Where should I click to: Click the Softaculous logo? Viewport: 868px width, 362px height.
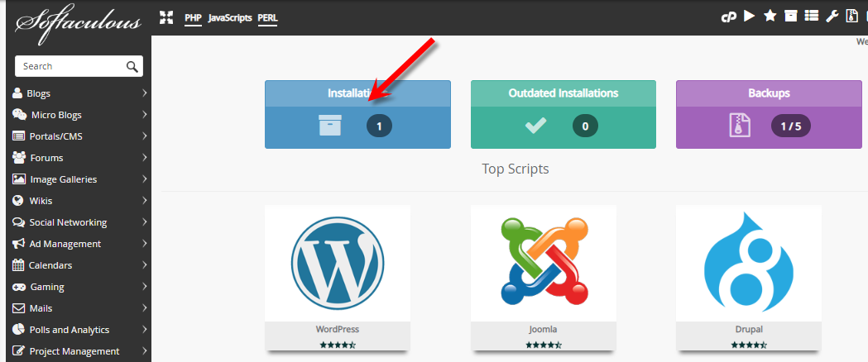[x=78, y=24]
